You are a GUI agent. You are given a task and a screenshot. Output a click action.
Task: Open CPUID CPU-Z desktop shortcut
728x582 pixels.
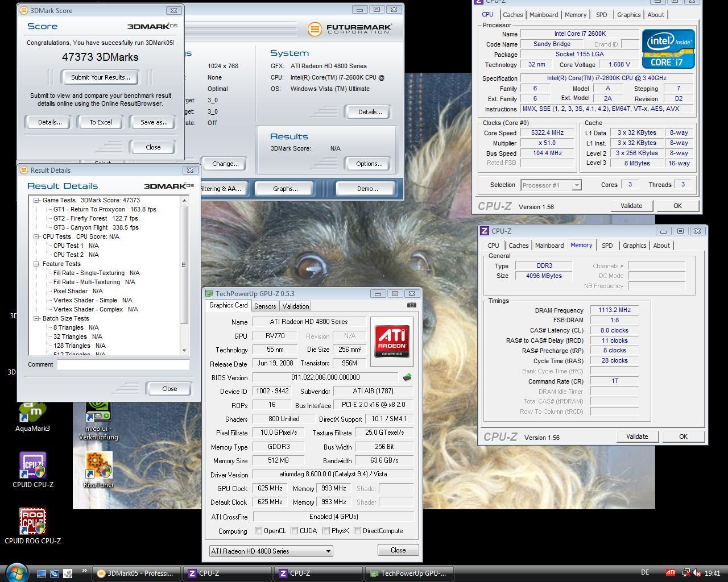32,471
